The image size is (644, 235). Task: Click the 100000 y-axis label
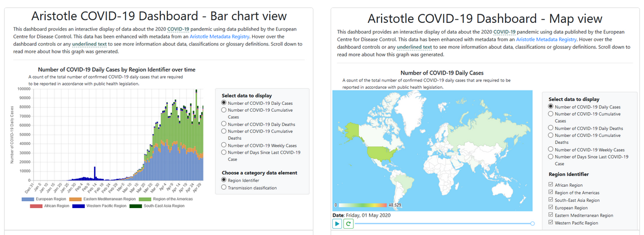24,89
